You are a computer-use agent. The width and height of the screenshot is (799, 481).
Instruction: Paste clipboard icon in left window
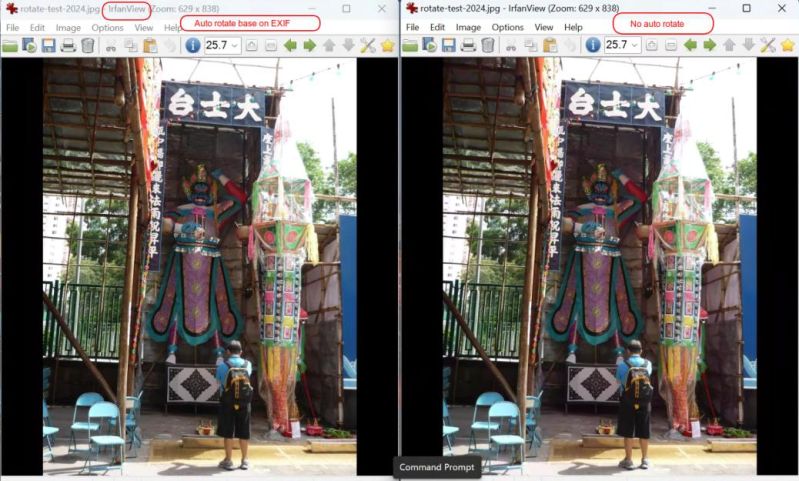150,46
